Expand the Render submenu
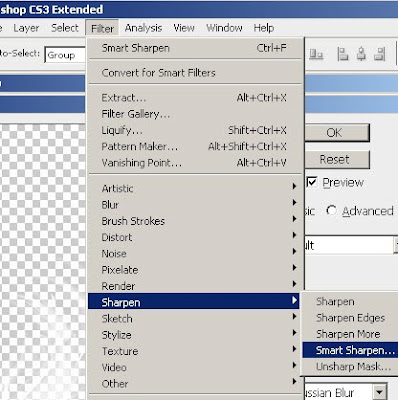 coord(194,286)
